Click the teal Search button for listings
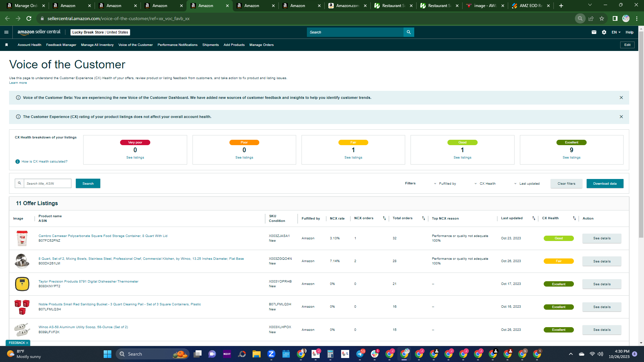 88,184
